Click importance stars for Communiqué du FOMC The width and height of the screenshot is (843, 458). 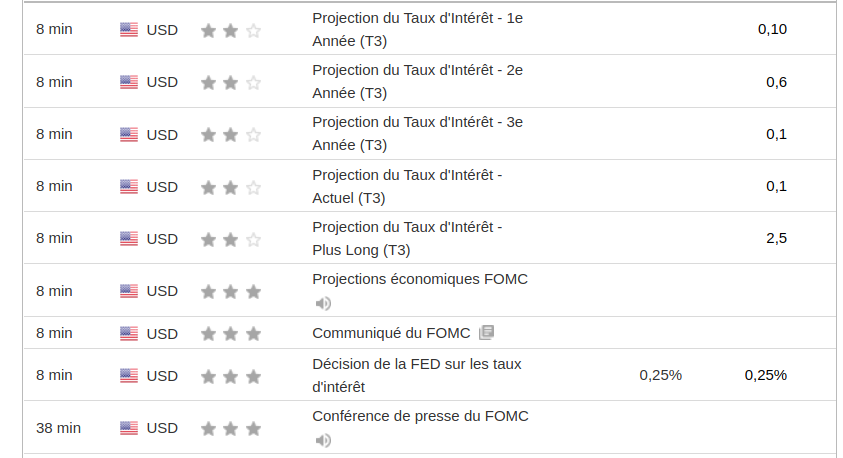(x=231, y=333)
